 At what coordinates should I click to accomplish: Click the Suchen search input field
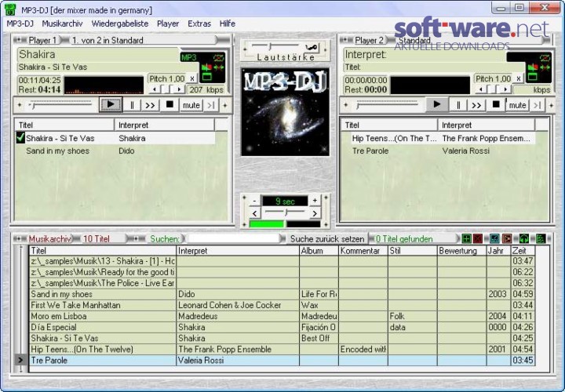234,238
